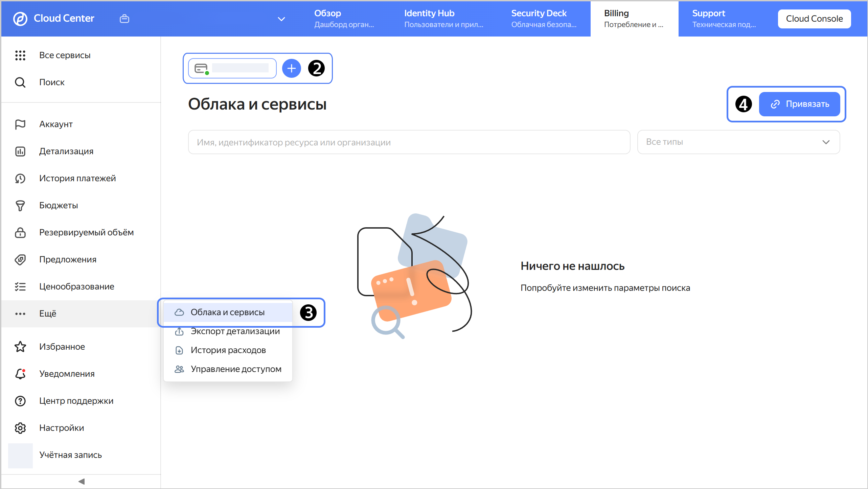
Task: Open Уведомления bell icon
Action: tap(20, 374)
